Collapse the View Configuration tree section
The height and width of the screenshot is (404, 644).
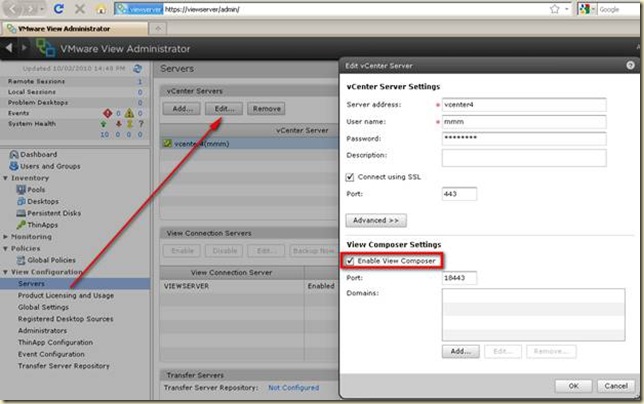[5, 272]
